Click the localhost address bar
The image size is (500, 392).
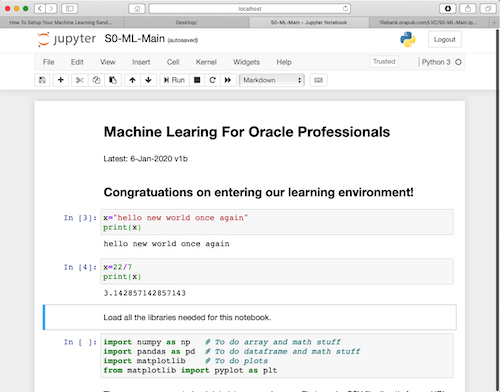(250, 9)
